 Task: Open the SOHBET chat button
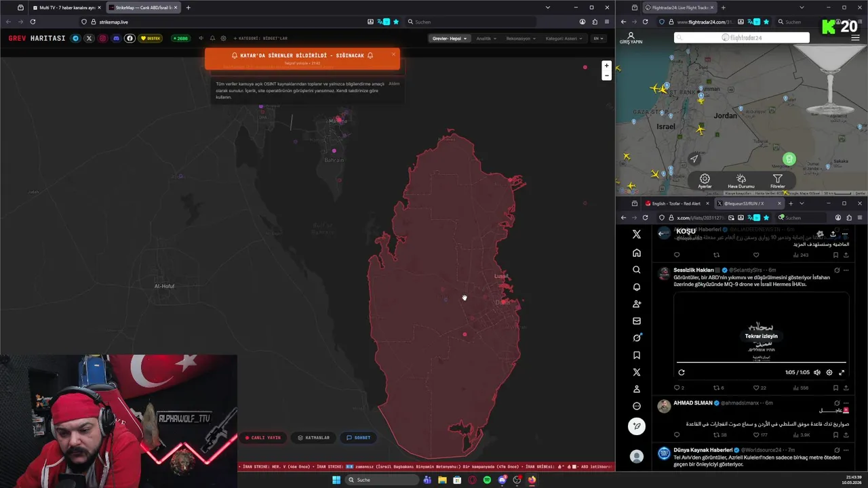click(359, 438)
